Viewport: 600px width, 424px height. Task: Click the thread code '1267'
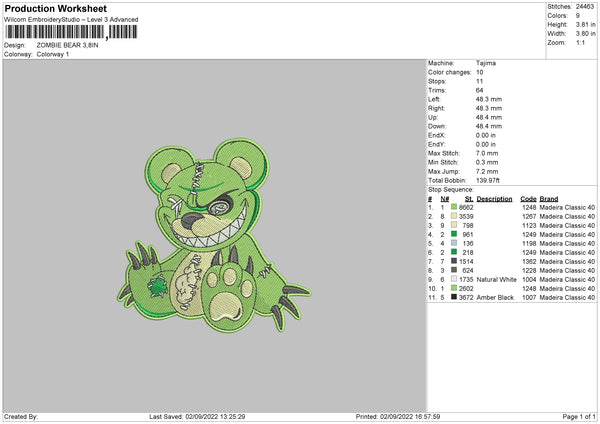(530, 216)
